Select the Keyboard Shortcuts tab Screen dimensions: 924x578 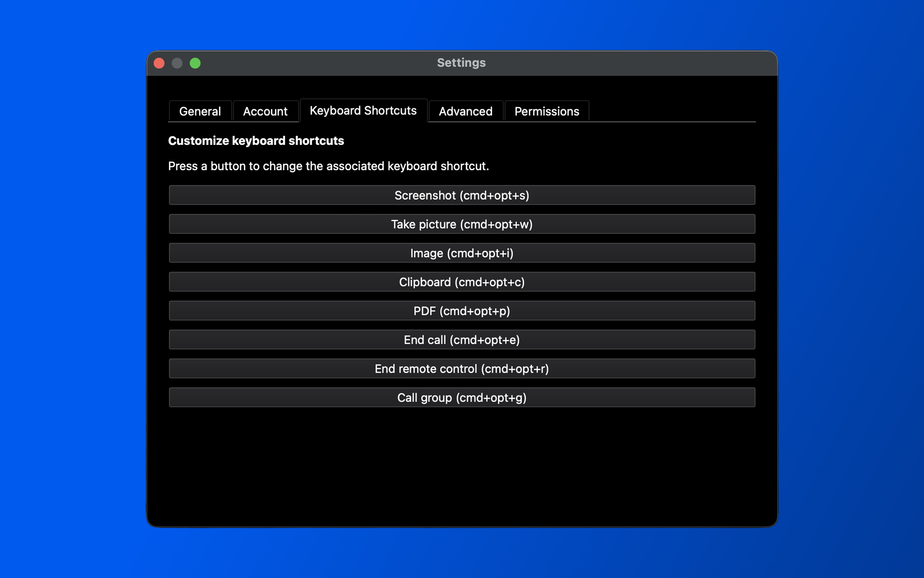[363, 110]
